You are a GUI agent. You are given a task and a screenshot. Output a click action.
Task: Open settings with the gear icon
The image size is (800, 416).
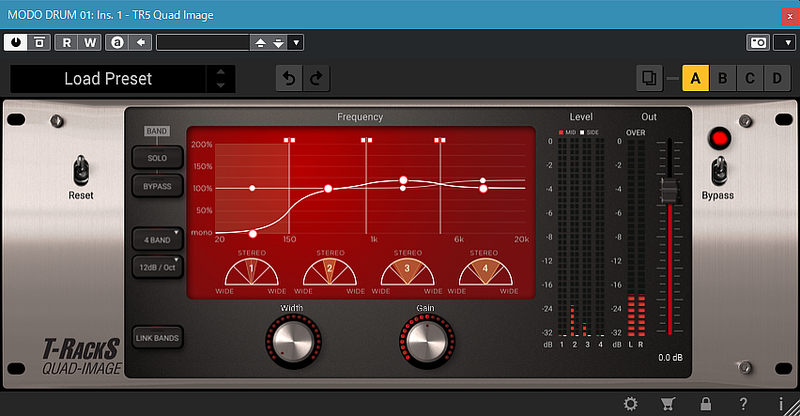click(631, 404)
